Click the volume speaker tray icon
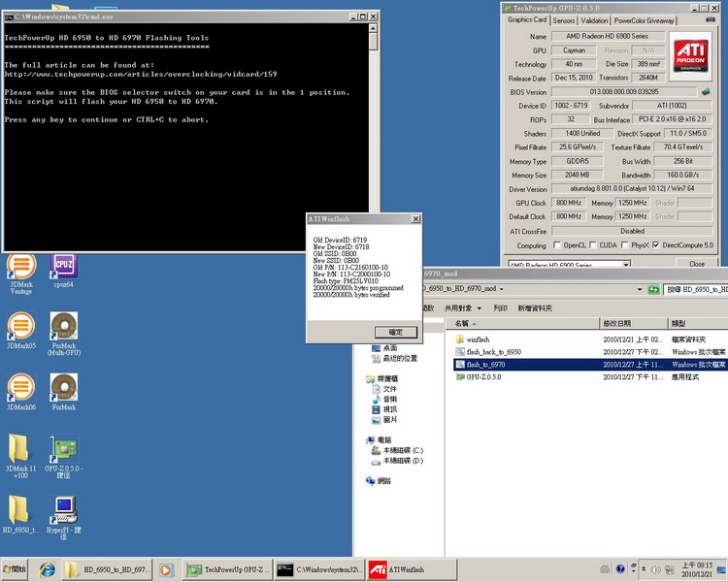The width and height of the screenshot is (728, 582). click(656, 569)
